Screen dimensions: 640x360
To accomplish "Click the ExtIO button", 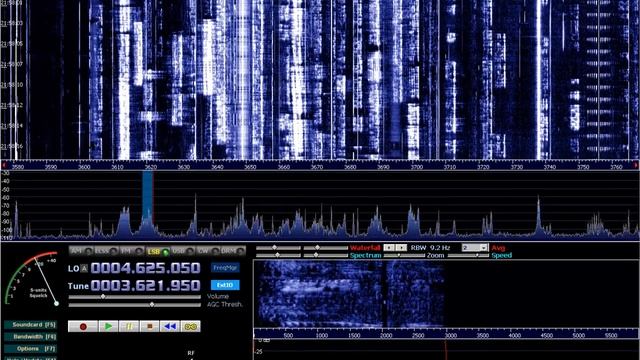I will tap(225, 285).
